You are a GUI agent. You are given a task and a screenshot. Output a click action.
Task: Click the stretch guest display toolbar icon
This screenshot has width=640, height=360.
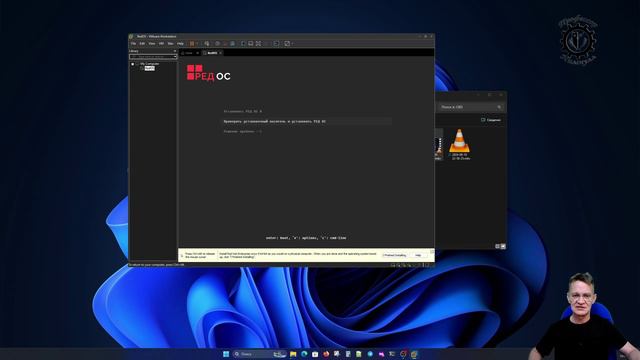click(287, 43)
